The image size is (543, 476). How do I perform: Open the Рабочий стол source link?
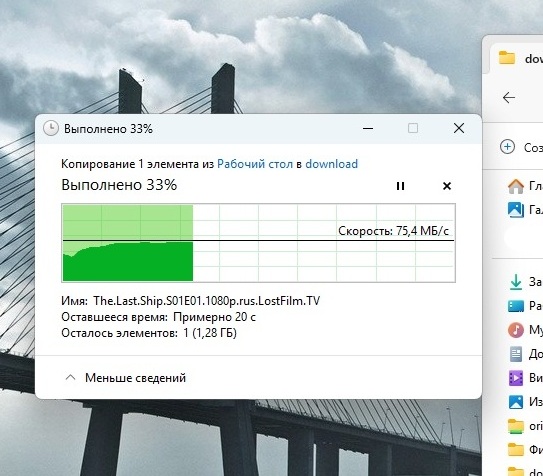pyautogui.click(x=255, y=164)
